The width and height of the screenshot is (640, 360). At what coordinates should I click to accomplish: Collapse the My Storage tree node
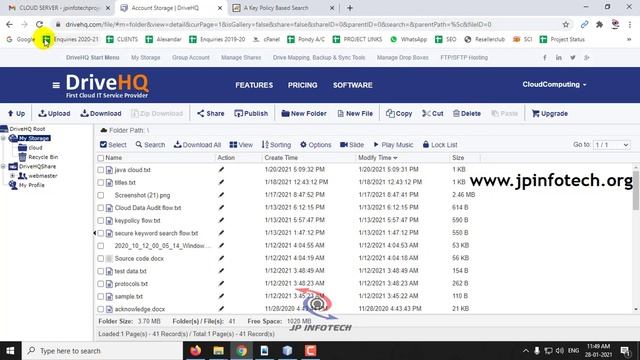(3, 138)
